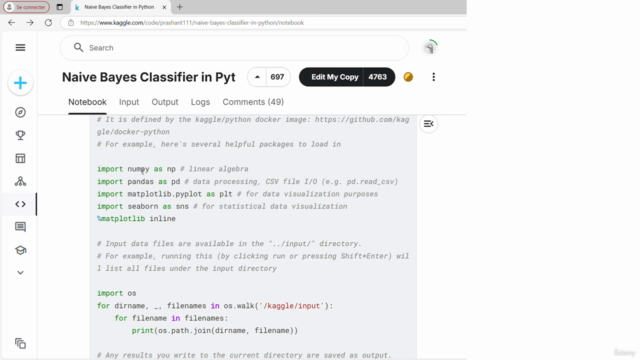Click the print(os.path.join(dirname, filename)) line
The image size is (640, 360).
215,331
